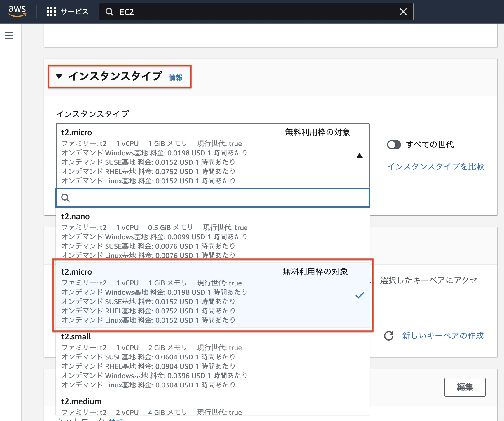504x421 pixels.
Task: Focus the instance type filter search box
Action: 213,198
